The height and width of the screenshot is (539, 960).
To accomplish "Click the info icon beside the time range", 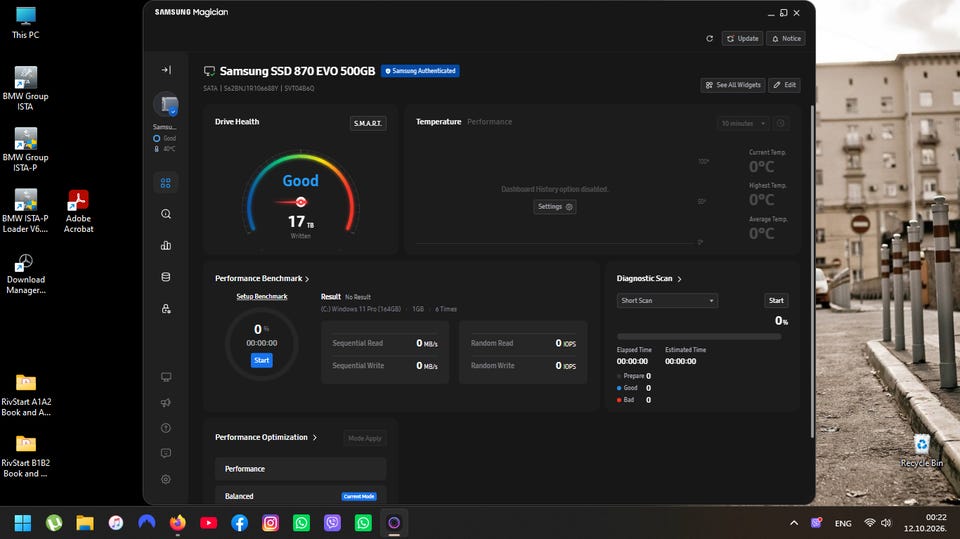I will point(781,123).
